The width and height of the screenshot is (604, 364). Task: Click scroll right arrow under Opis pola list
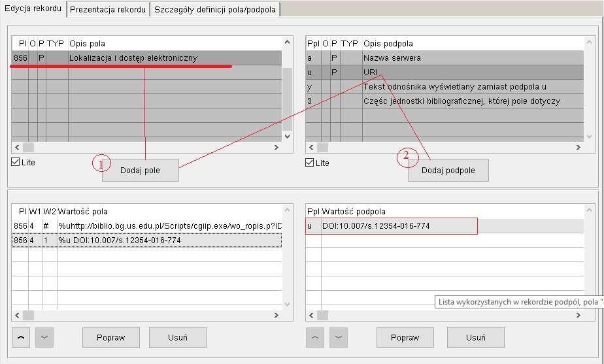277,147
